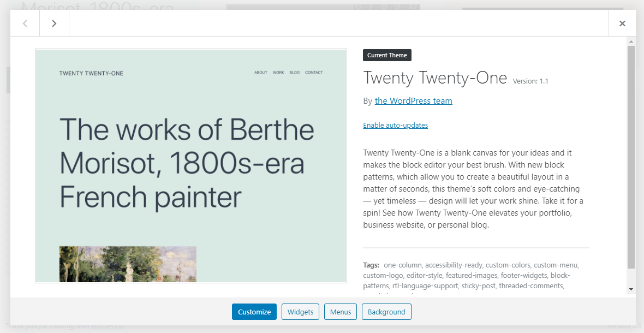This screenshot has height=333, width=644.
Task: Close the theme details overlay
Action: pos(622,23)
